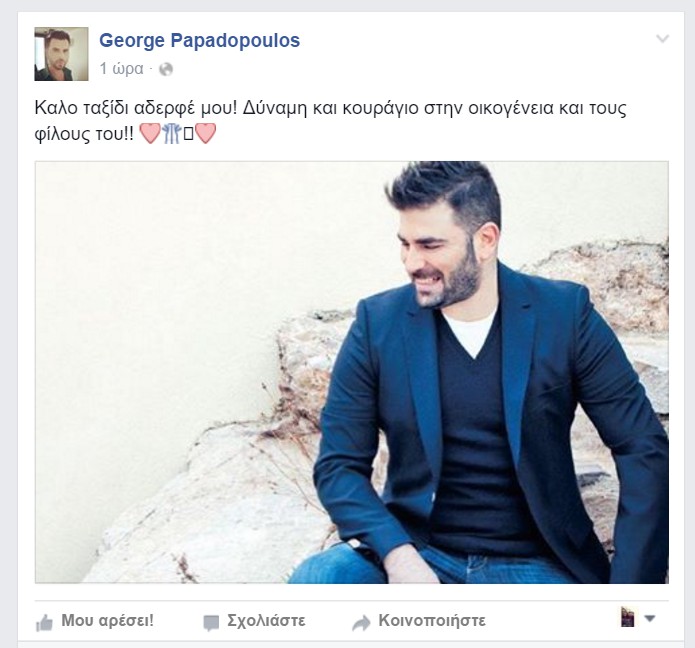The image size is (695, 648).
Task: Click the comment speech bubble icon
Action: [211, 623]
